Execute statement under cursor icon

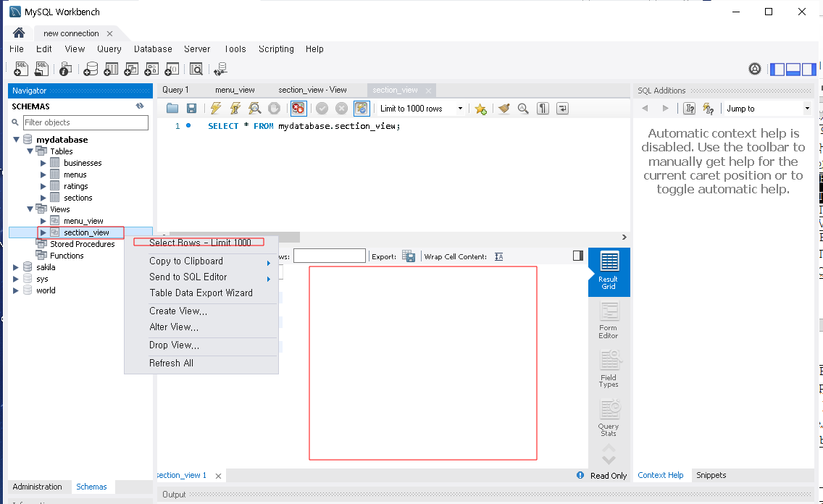pyautogui.click(x=235, y=109)
